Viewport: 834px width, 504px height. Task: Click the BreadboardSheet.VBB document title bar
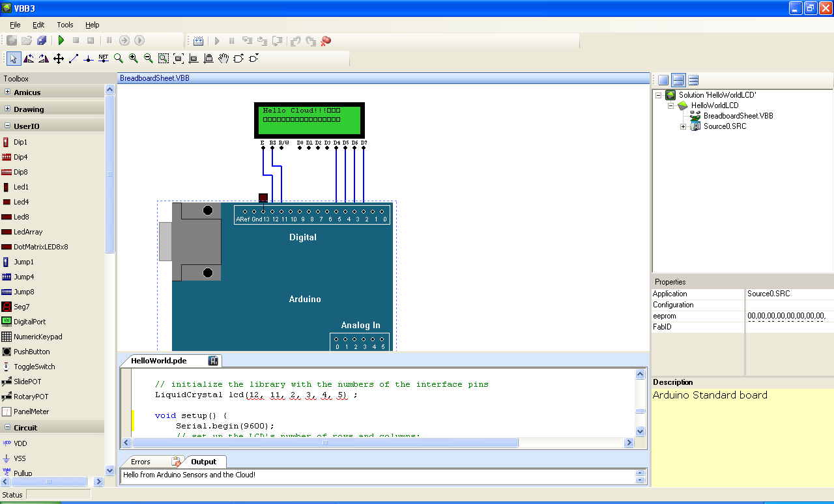(384, 77)
